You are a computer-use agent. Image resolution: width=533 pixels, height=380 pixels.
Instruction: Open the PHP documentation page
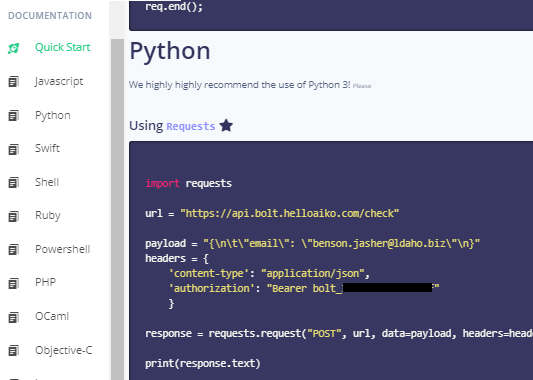tap(46, 282)
